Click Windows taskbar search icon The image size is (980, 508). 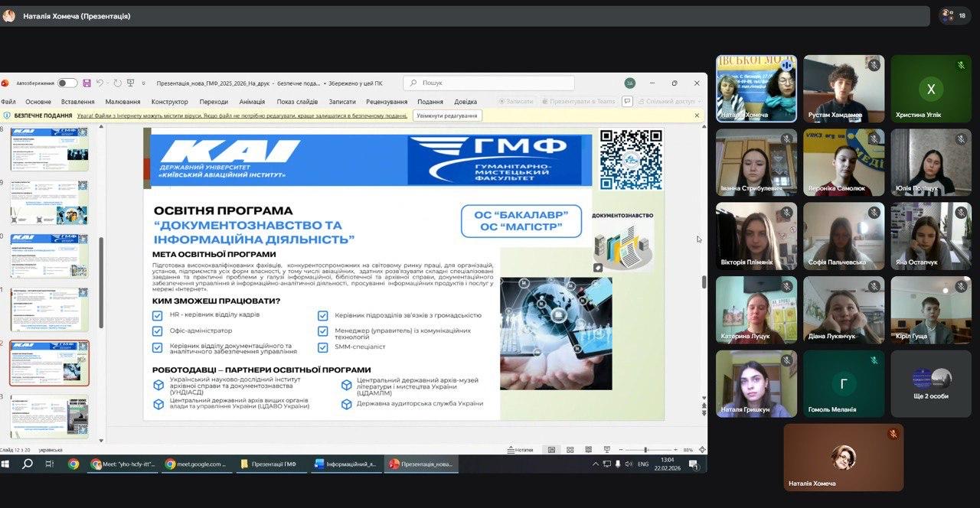click(x=28, y=464)
